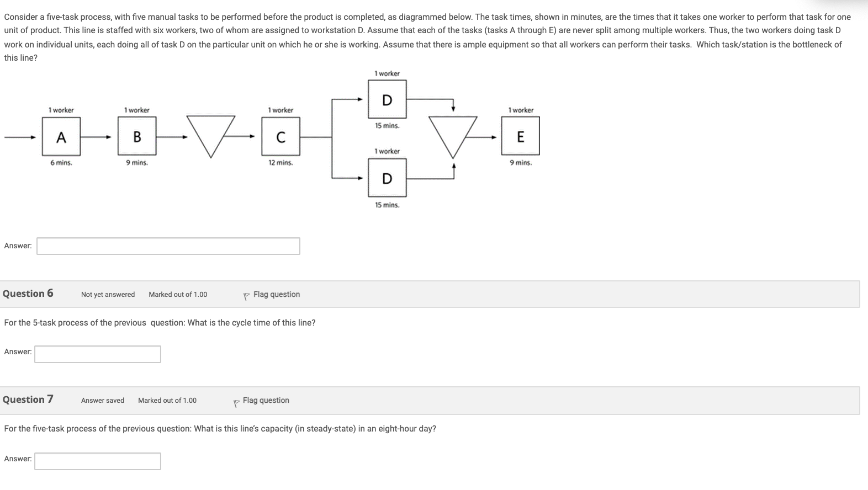Click the flag icon for Question 7
This screenshot has width=868, height=490.
click(236, 402)
